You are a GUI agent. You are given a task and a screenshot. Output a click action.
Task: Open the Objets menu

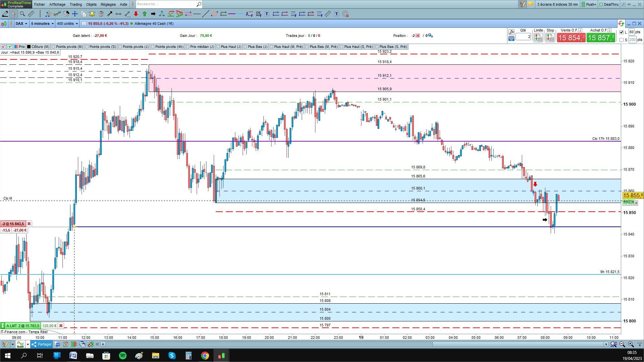click(91, 4)
